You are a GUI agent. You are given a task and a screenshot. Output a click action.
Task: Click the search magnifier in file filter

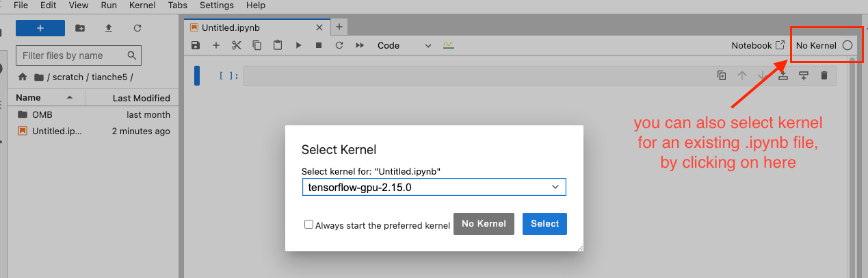pyautogui.click(x=132, y=55)
